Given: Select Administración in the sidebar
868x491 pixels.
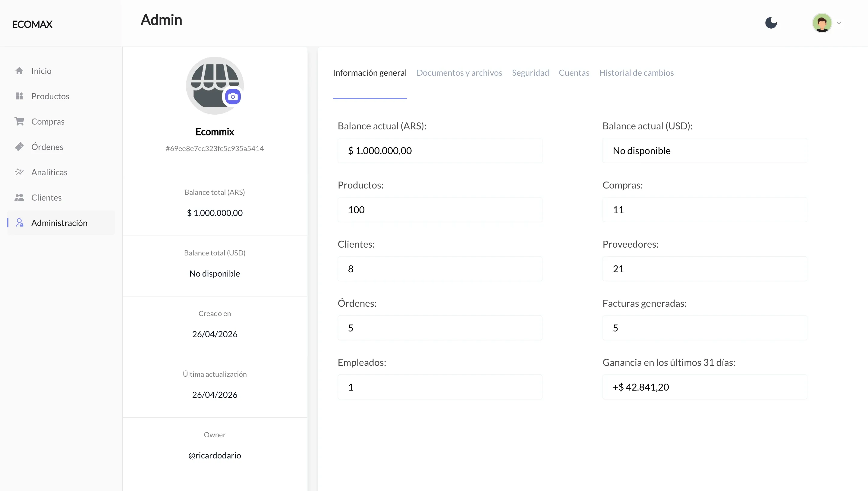Looking at the screenshot, I should click(x=61, y=223).
